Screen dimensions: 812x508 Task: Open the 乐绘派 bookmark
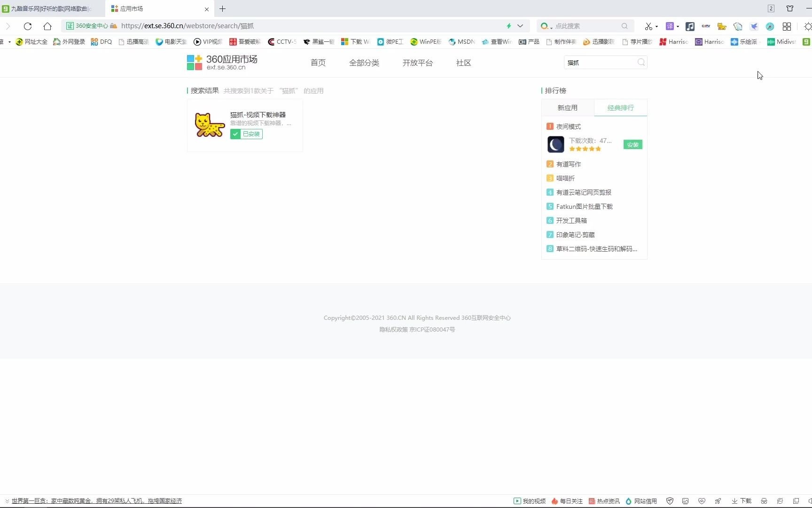(744, 42)
